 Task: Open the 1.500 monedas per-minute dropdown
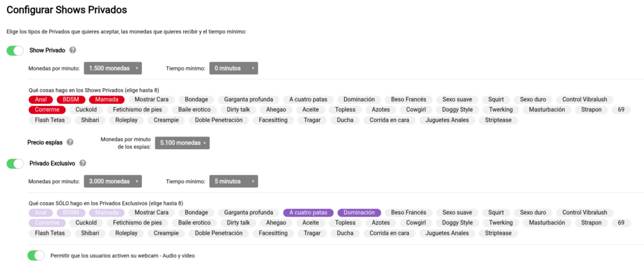pyautogui.click(x=113, y=68)
